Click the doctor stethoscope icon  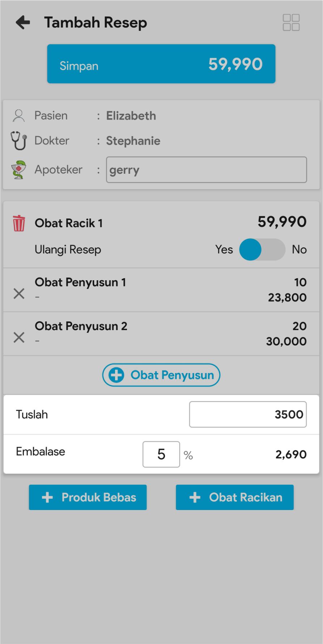click(x=18, y=141)
